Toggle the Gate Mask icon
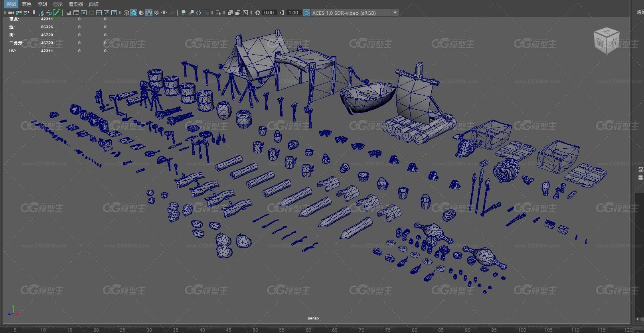The height and width of the screenshot is (333, 644). pos(91,13)
